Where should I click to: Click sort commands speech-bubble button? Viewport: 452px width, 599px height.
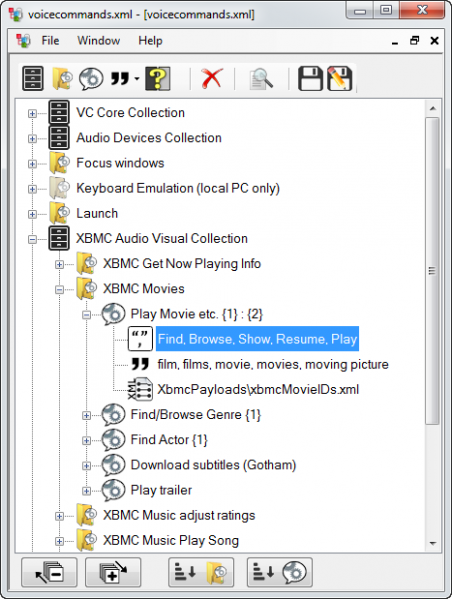pyautogui.click(x=280, y=572)
